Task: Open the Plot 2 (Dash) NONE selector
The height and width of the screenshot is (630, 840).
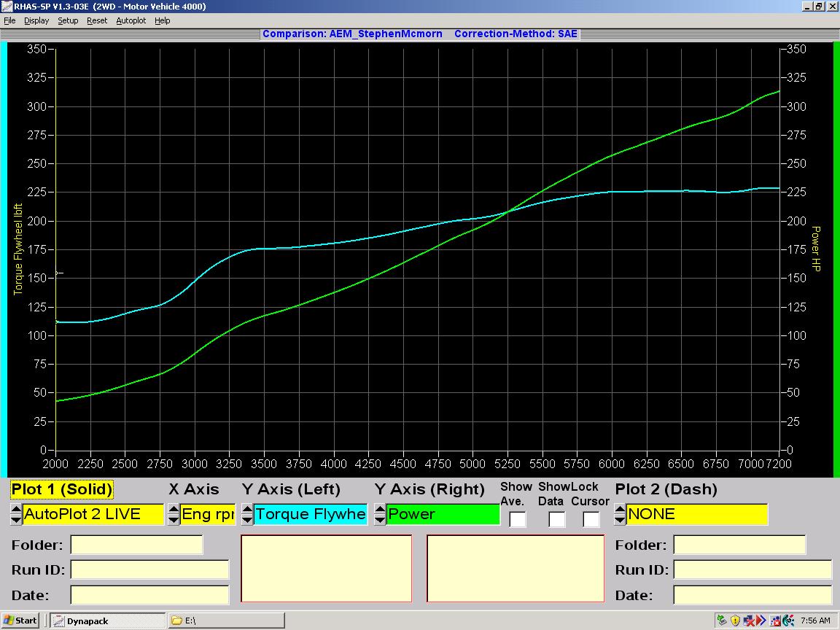Action: pyautogui.click(x=696, y=514)
